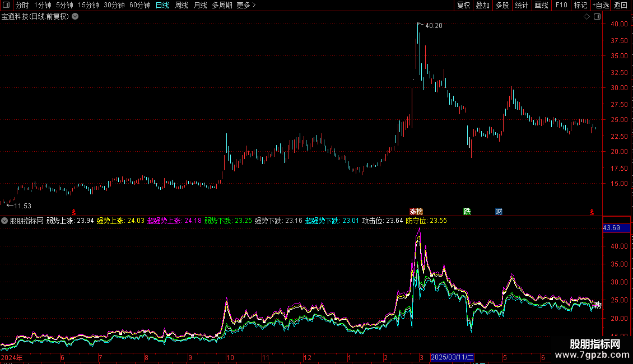633x364 pixels.
Task: Open indicator dropdown beside 股朋指标网
Action: point(4,221)
